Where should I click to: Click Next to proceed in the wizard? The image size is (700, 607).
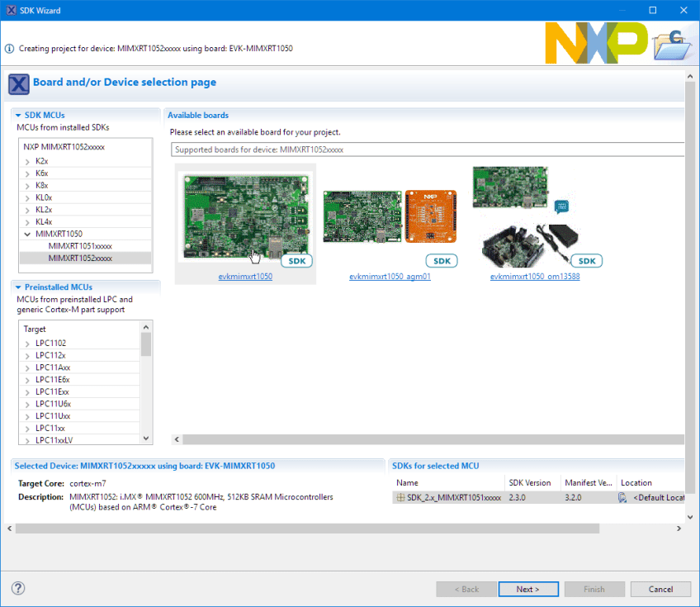[x=528, y=589]
